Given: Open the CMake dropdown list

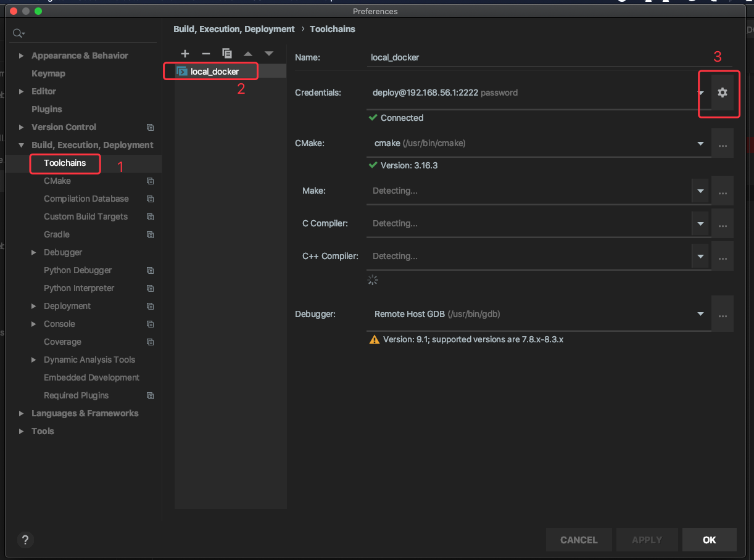Looking at the screenshot, I should click(x=700, y=143).
